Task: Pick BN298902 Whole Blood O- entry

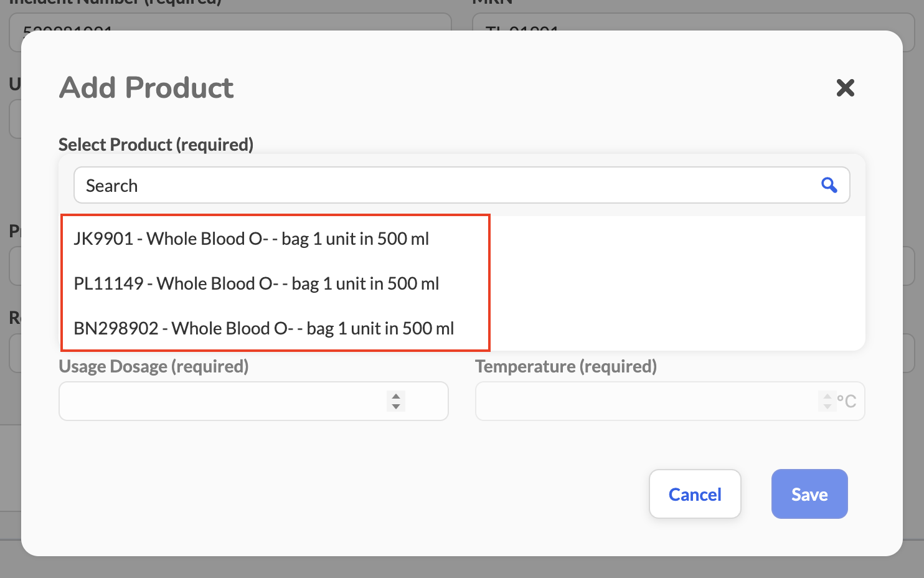Action: click(264, 328)
